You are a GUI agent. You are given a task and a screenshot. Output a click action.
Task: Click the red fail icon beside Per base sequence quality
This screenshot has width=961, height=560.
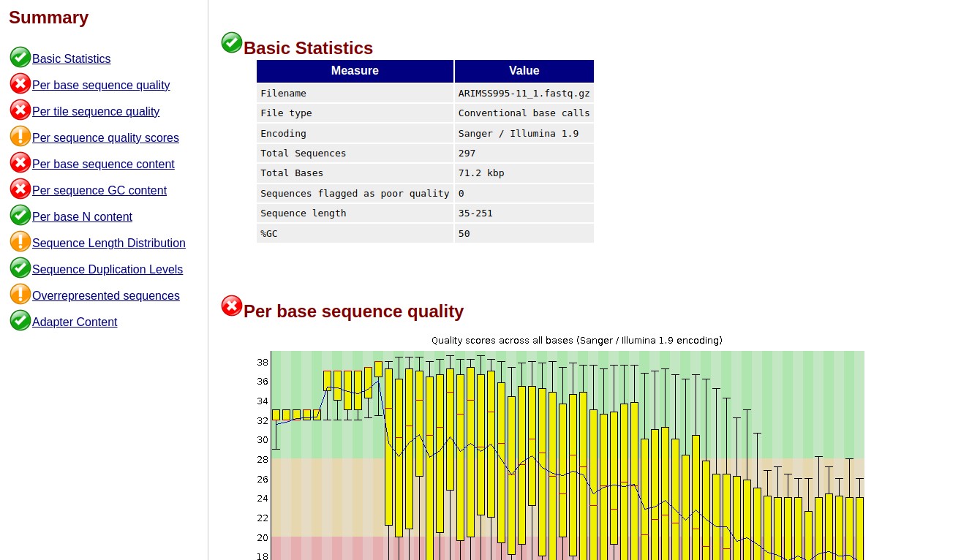20,83
